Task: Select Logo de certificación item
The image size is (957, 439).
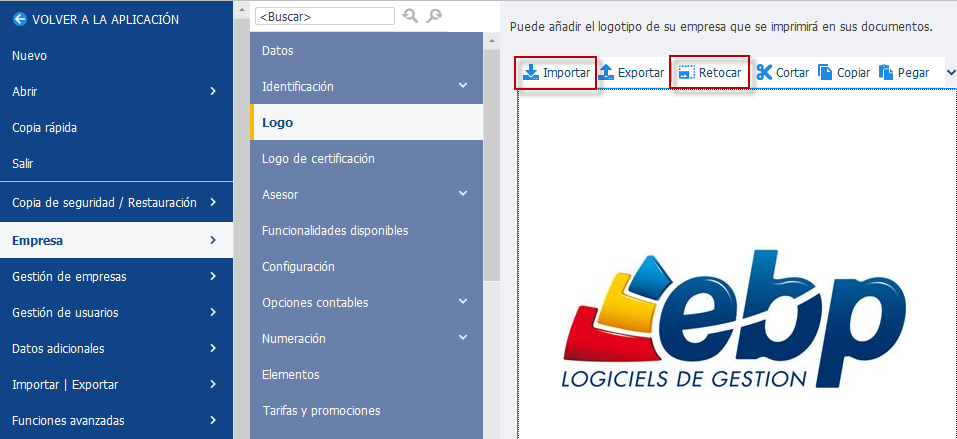Action: click(x=366, y=159)
